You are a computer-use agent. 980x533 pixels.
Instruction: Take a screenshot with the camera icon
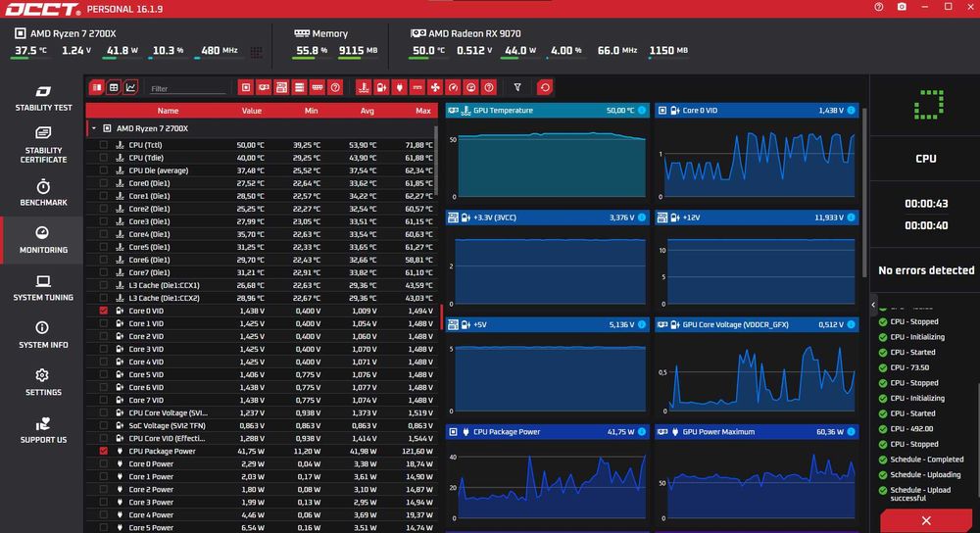(x=902, y=7)
